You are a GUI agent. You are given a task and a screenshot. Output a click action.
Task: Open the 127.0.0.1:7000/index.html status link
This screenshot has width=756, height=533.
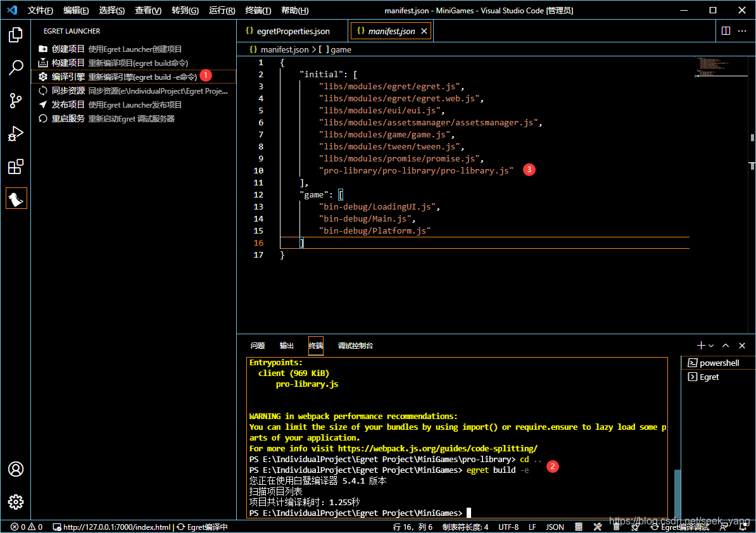(112, 527)
